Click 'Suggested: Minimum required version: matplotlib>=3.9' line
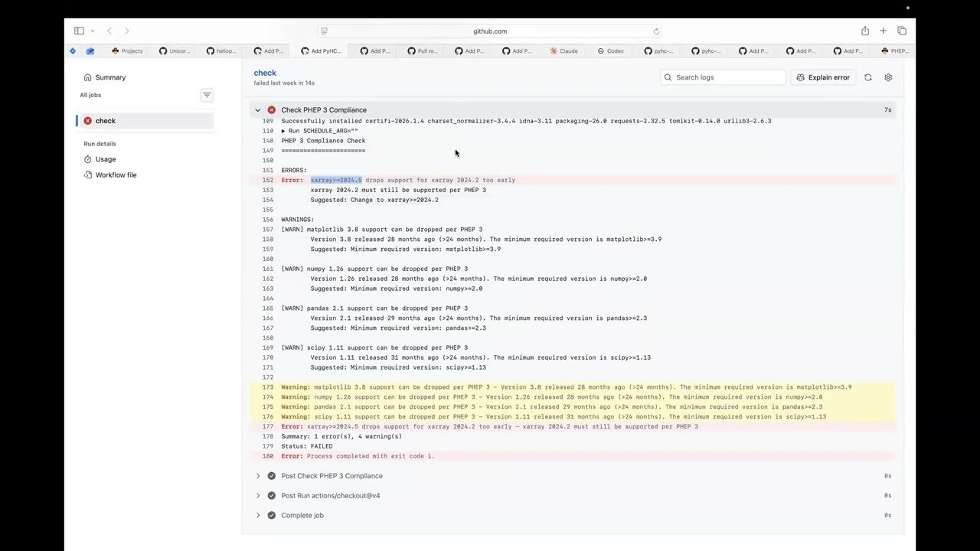980x551 pixels. pyautogui.click(x=406, y=249)
